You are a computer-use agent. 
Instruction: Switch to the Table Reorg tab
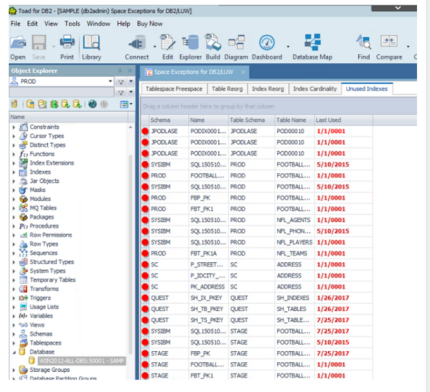click(x=227, y=89)
